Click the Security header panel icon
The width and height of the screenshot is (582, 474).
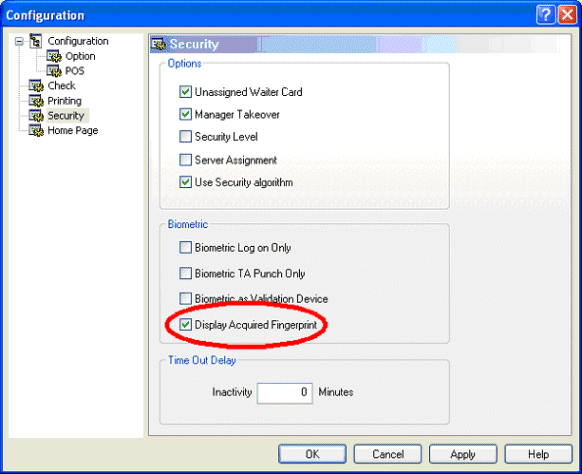coord(158,44)
